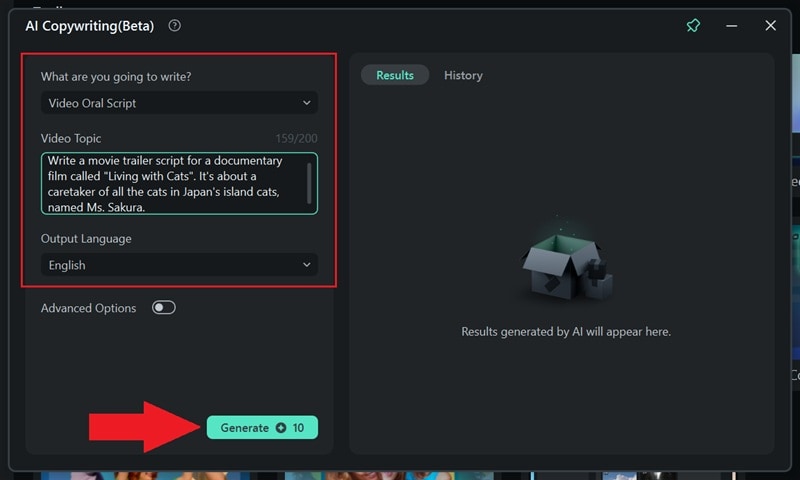
Task: Click the Video Topic text box scrollbar
Action: 309,183
